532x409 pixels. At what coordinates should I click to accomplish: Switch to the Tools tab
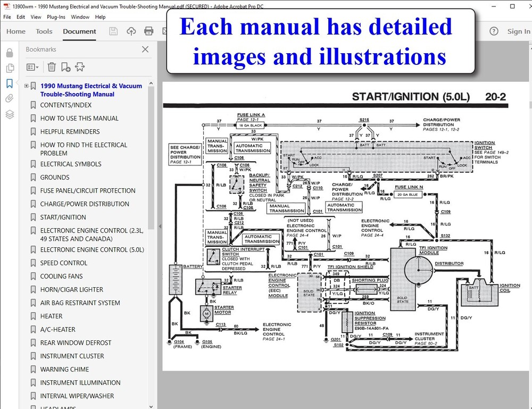[44, 31]
